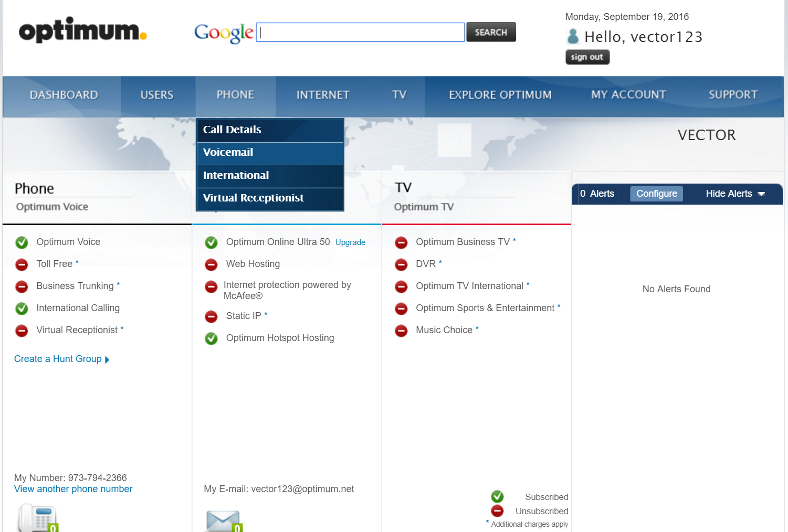Click the red icon next to Static IP
The height and width of the screenshot is (532, 788).
(211, 316)
